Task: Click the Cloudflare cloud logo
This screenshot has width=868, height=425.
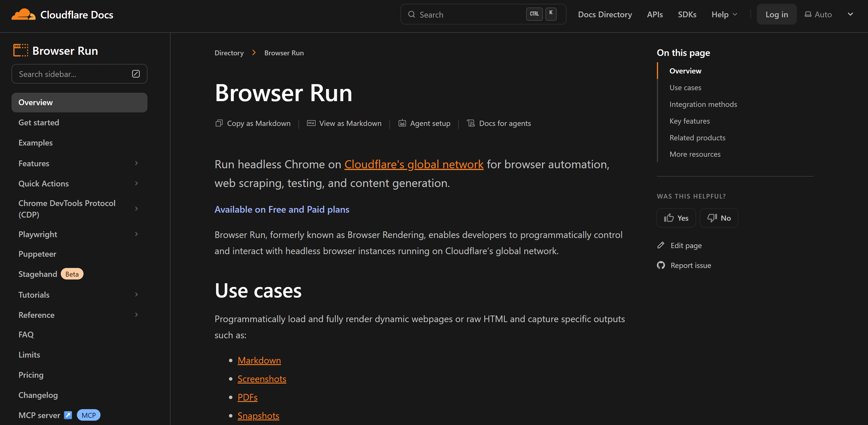Action: (x=23, y=14)
